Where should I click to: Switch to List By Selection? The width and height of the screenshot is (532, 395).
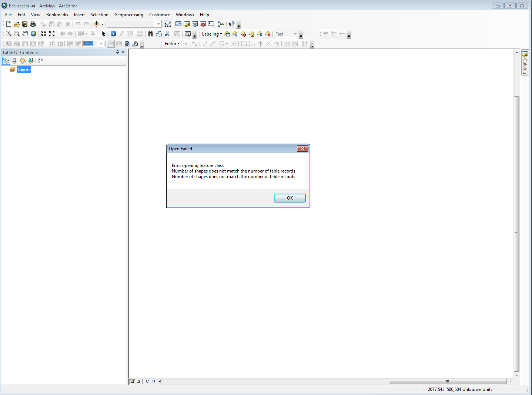pyautogui.click(x=31, y=61)
